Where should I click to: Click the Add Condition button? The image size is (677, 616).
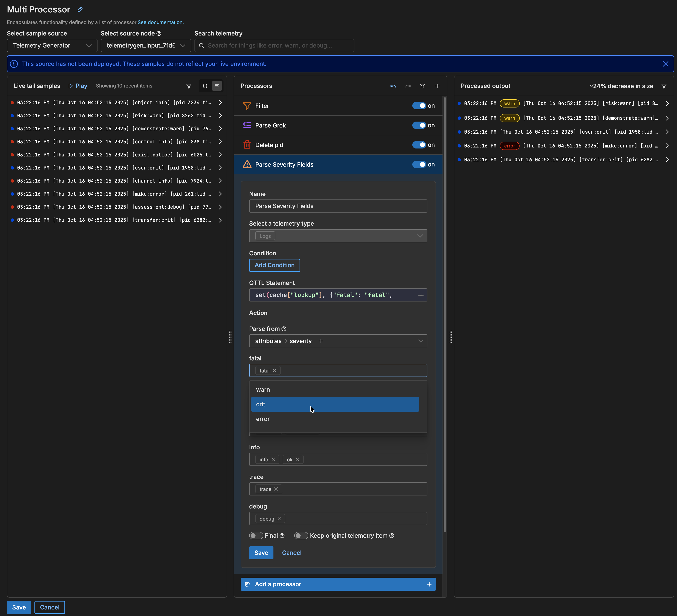tap(274, 265)
